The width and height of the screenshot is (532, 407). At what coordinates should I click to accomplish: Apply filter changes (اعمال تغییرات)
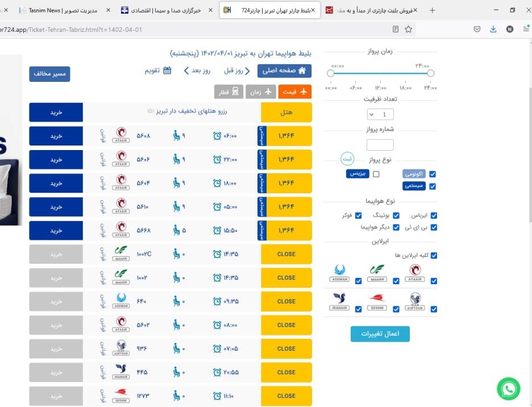pos(380,334)
